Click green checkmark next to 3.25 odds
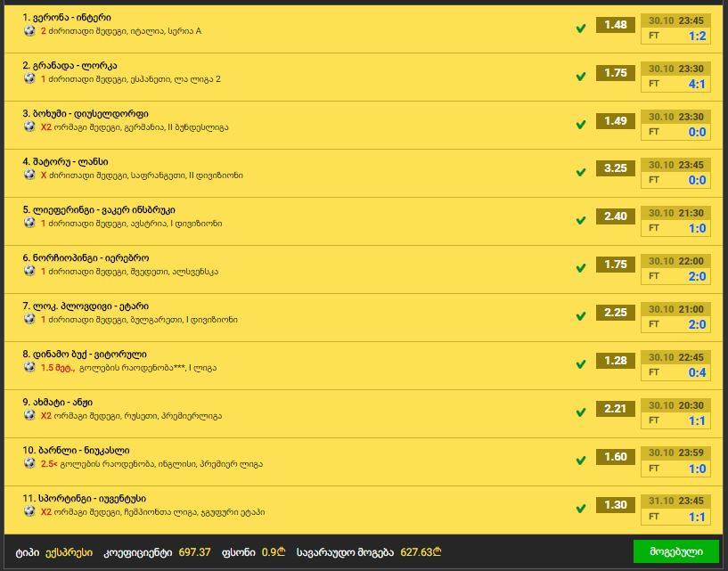The height and width of the screenshot is (571, 728). pos(580,173)
